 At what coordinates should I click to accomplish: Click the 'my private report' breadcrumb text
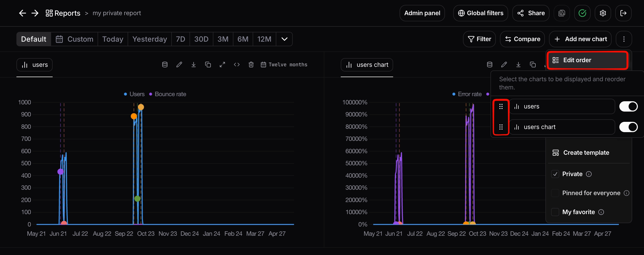[117, 13]
